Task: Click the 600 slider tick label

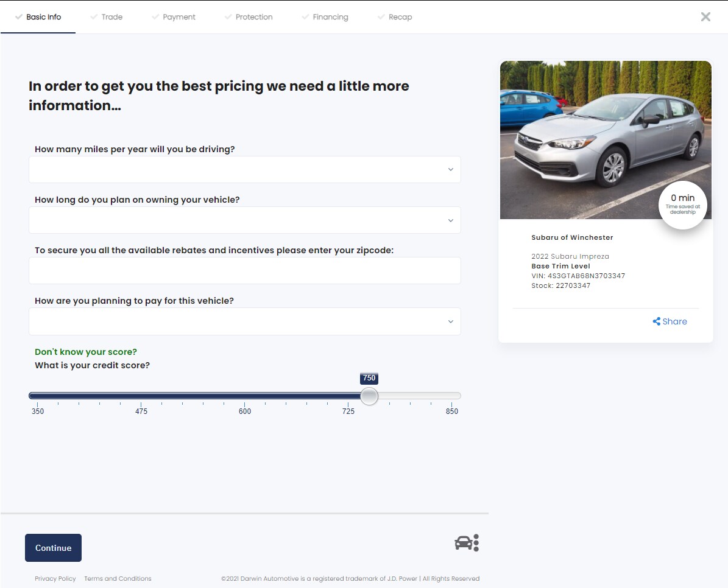Action: [x=245, y=411]
